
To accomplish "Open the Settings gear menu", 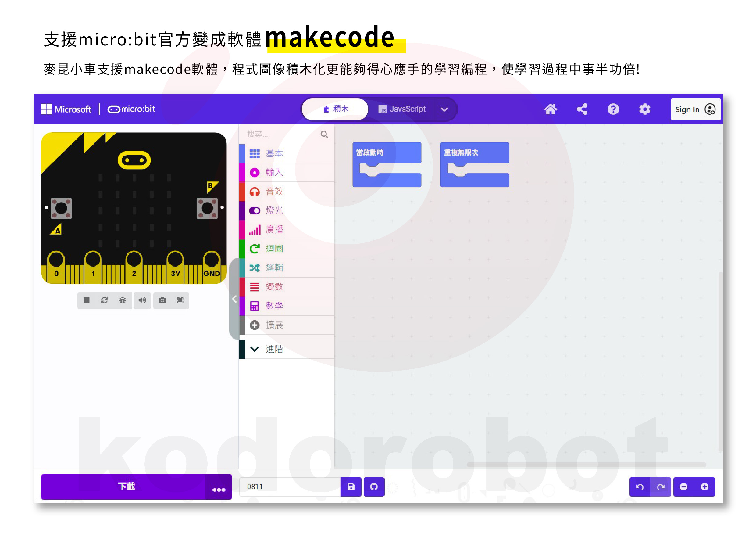I will (644, 109).
